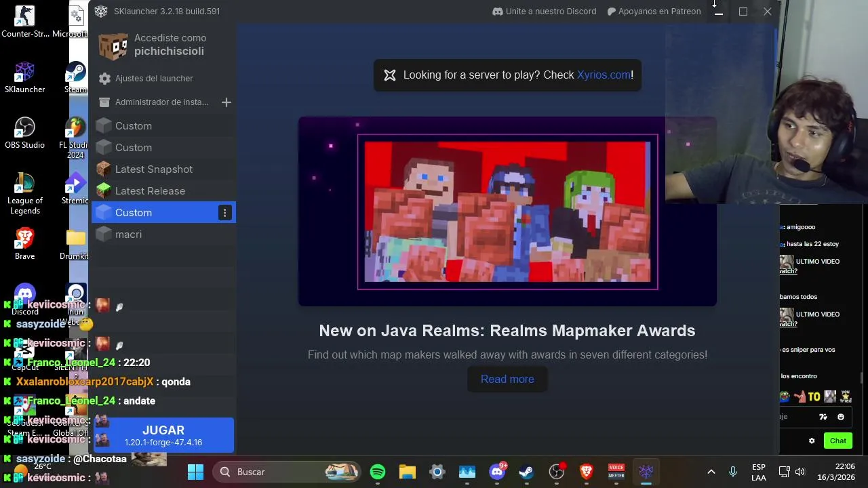Open Brave browser from the taskbar
Viewport: 868px width, 488px height.
coord(587,472)
